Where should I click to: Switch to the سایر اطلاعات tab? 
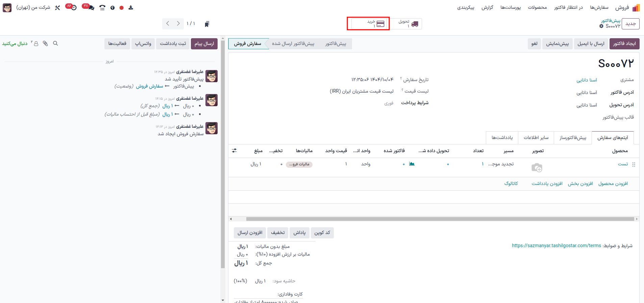click(536, 138)
